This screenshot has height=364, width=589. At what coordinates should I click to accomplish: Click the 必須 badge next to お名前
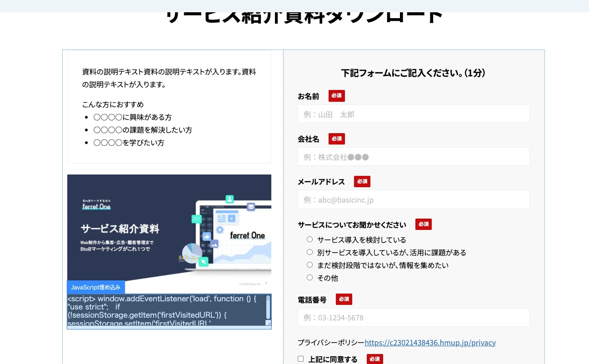pos(337,96)
